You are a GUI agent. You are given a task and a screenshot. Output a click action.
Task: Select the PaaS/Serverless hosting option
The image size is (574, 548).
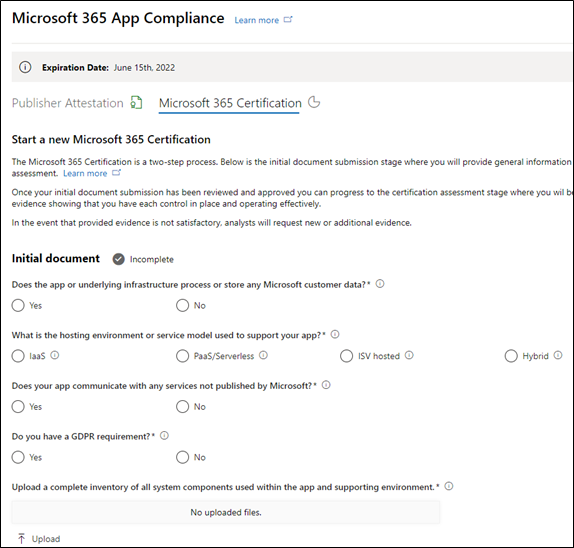(182, 356)
